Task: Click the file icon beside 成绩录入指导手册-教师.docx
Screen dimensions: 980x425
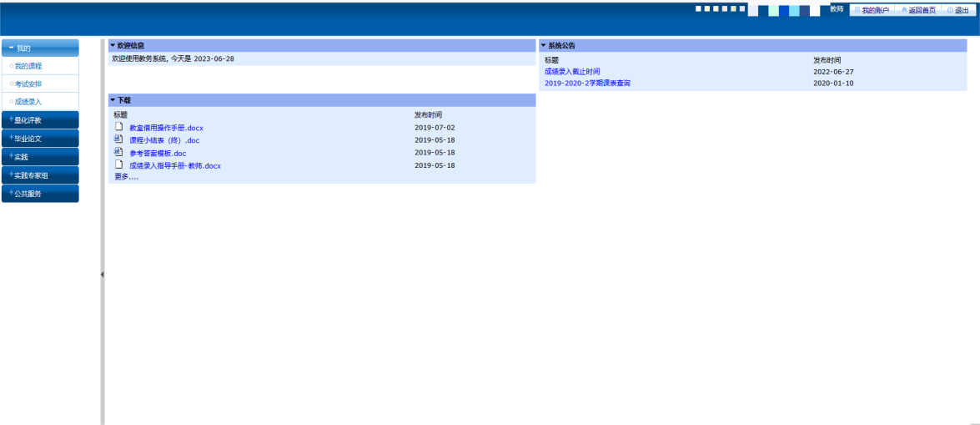Action: 118,164
